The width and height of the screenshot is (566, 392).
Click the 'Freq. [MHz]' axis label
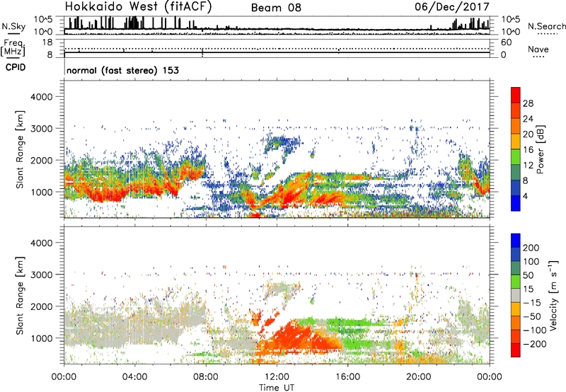tap(13, 47)
